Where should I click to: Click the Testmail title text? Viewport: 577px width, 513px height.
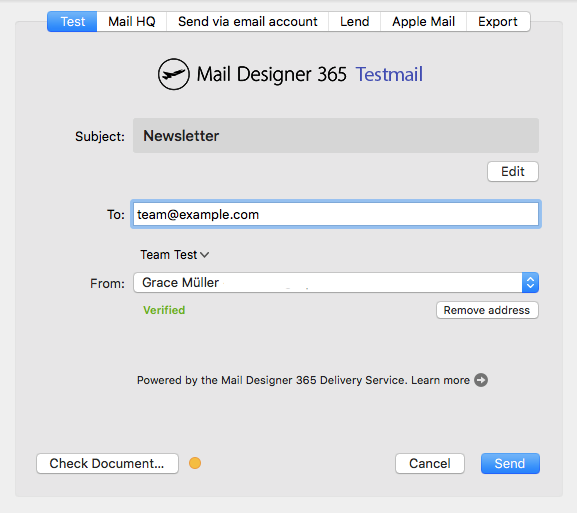click(x=389, y=74)
